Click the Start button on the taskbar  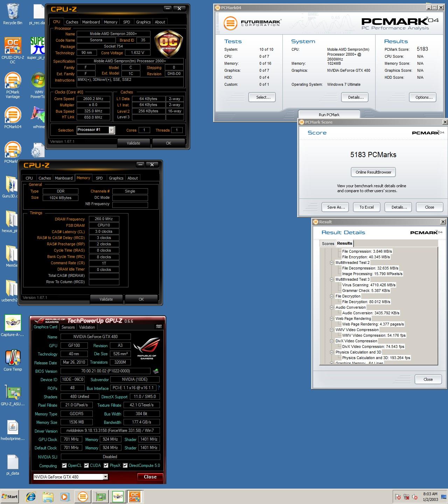pos(10,496)
